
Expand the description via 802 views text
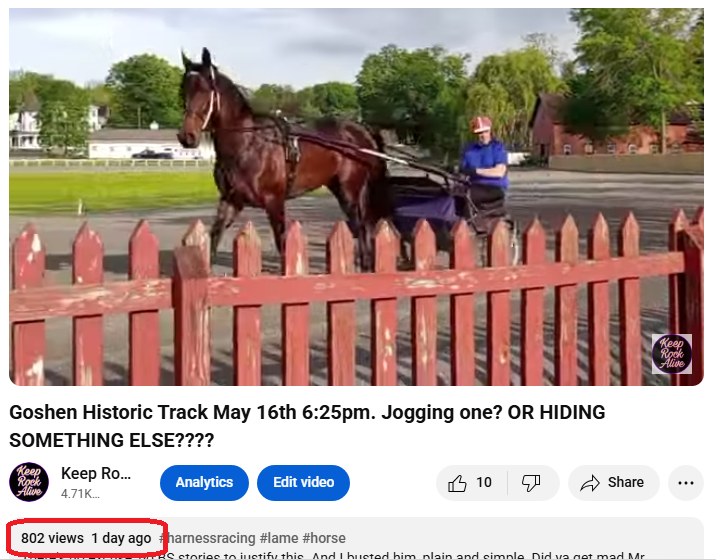[x=53, y=538]
